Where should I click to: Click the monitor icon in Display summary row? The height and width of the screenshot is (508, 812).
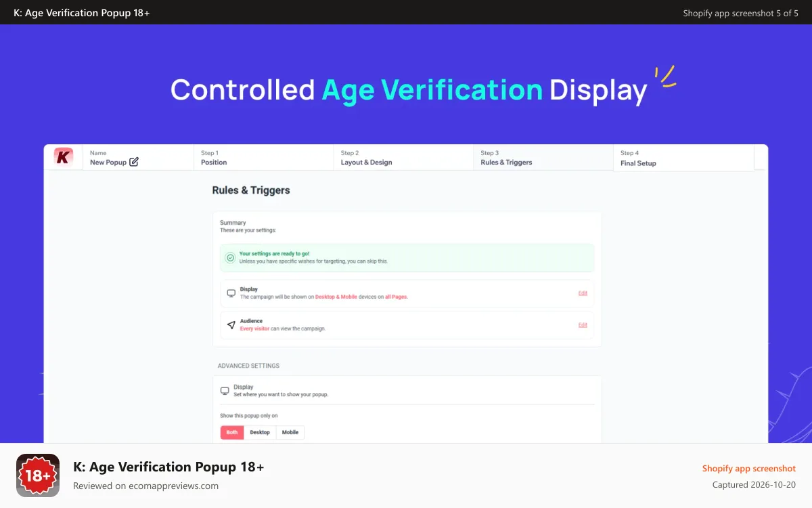(x=231, y=293)
